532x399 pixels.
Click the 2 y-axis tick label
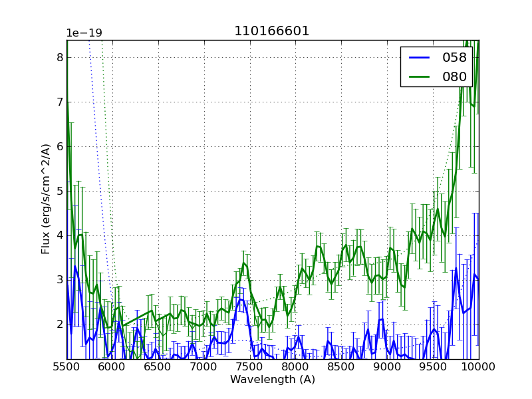pyautogui.click(x=60, y=324)
